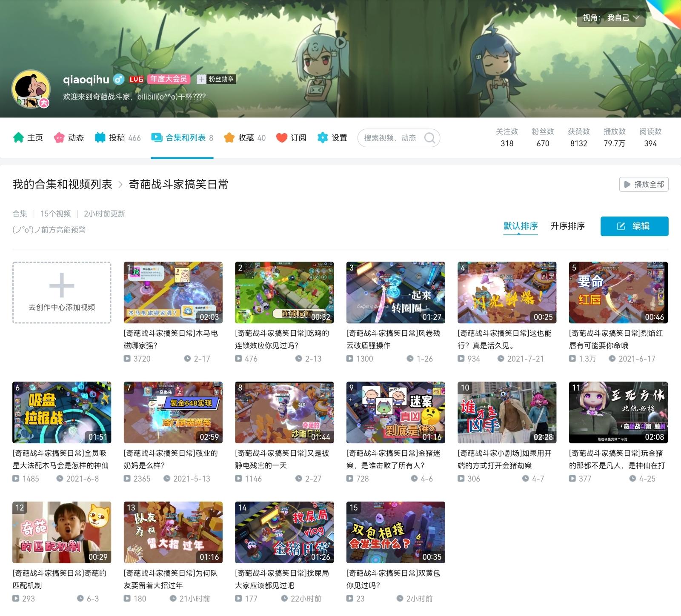Click play count icon beside 1.3万
The height and width of the screenshot is (616, 681).
(572, 359)
